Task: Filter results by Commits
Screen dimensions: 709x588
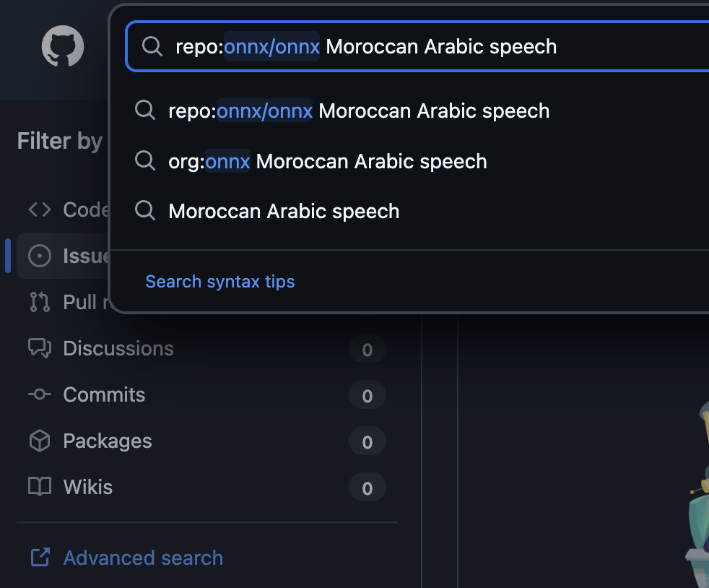Action: (x=104, y=394)
